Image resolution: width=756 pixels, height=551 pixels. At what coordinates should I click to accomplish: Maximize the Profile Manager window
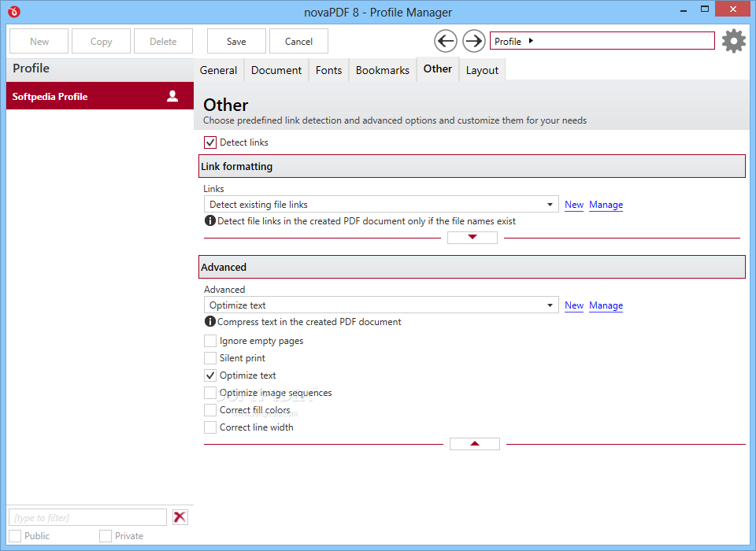(705, 9)
